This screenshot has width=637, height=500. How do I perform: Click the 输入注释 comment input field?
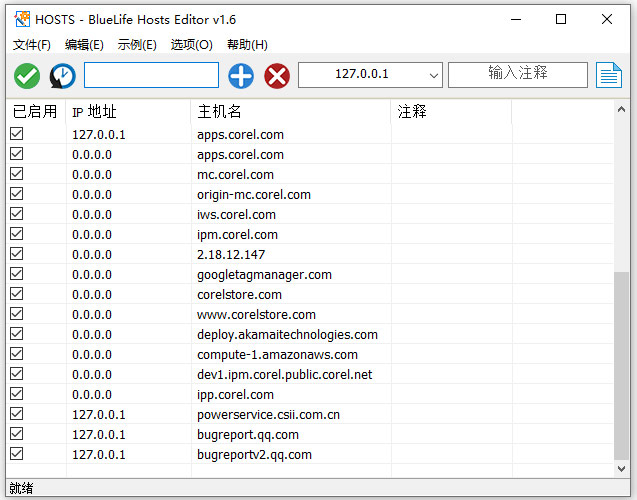518,75
